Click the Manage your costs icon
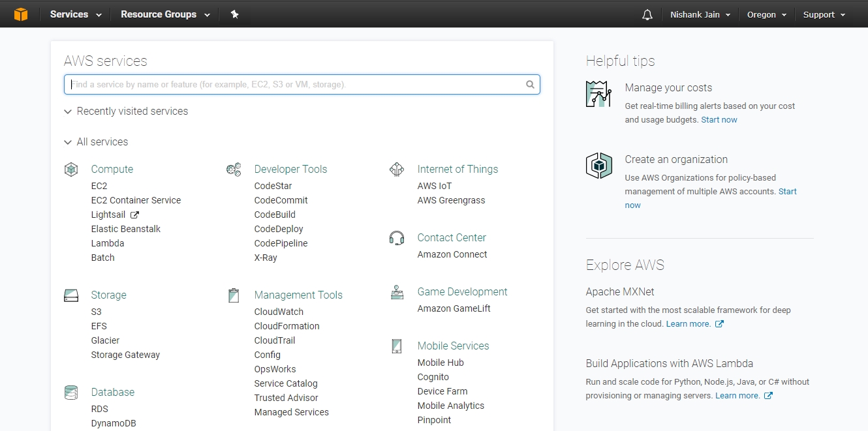This screenshot has width=868, height=431. (x=598, y=95)
